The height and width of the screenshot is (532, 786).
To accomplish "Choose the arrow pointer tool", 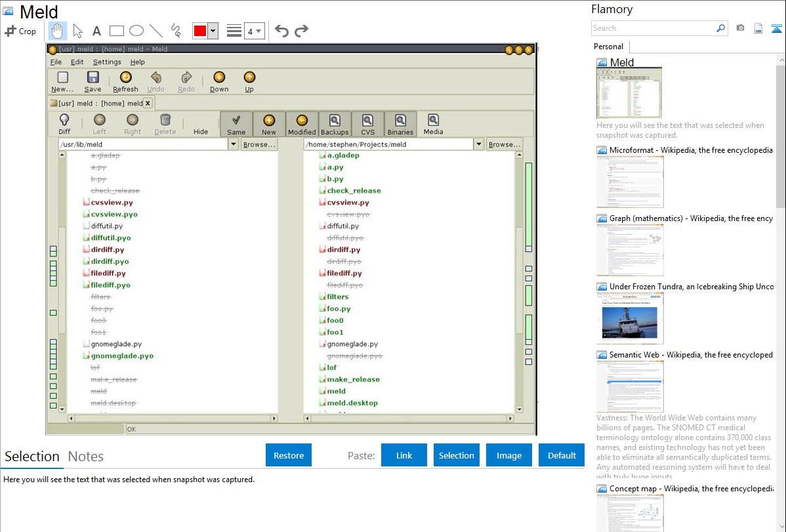I will pos(77,31).
